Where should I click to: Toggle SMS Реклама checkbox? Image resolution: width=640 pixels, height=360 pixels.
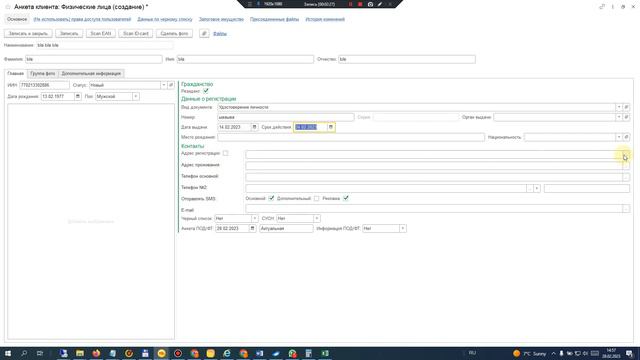tap(346, 198)
